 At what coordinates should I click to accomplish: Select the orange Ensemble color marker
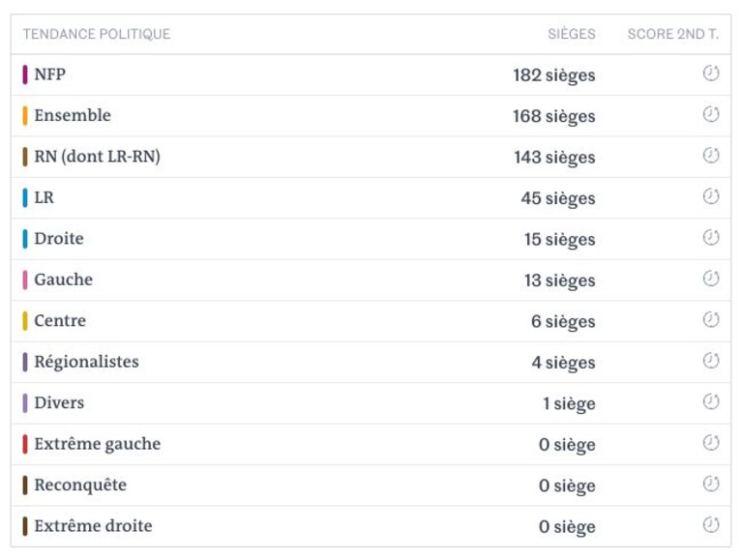[24, 116]
